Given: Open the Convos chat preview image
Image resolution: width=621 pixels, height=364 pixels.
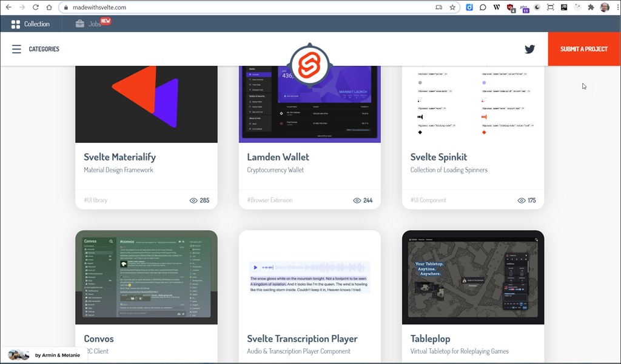Looking at the screenshot, I should click(147, 277).
